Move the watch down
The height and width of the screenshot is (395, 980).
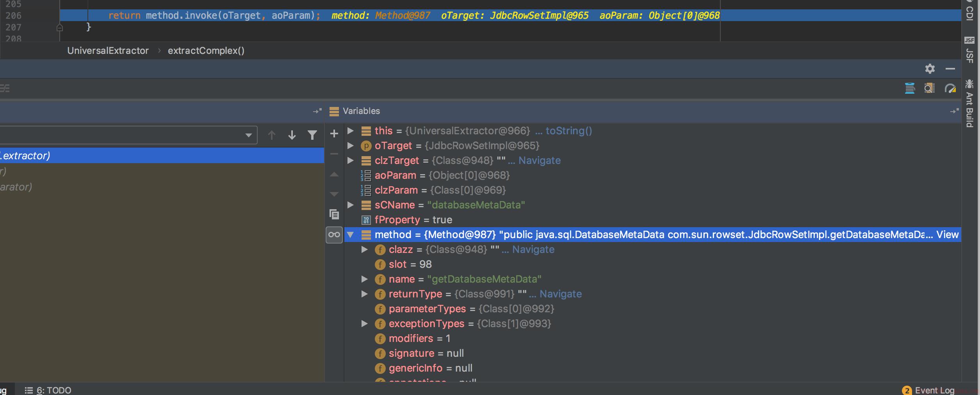[x=334, y=194]
